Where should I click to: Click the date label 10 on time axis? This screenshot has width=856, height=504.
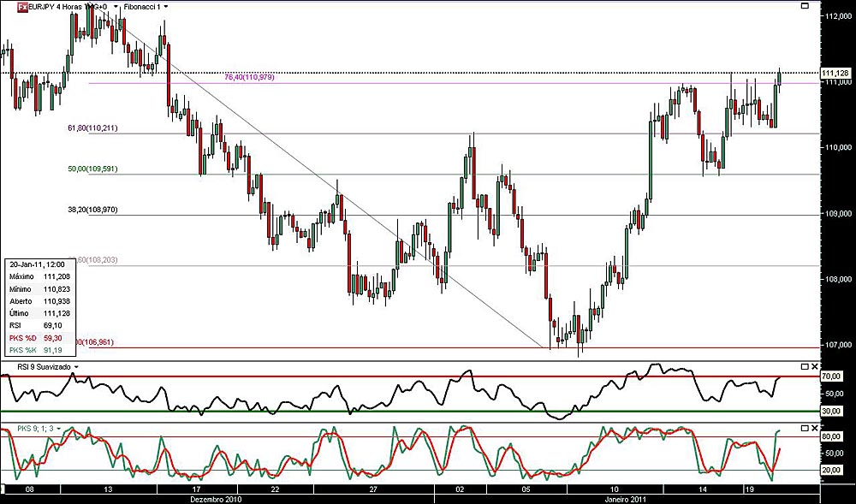tap(614, 489)
